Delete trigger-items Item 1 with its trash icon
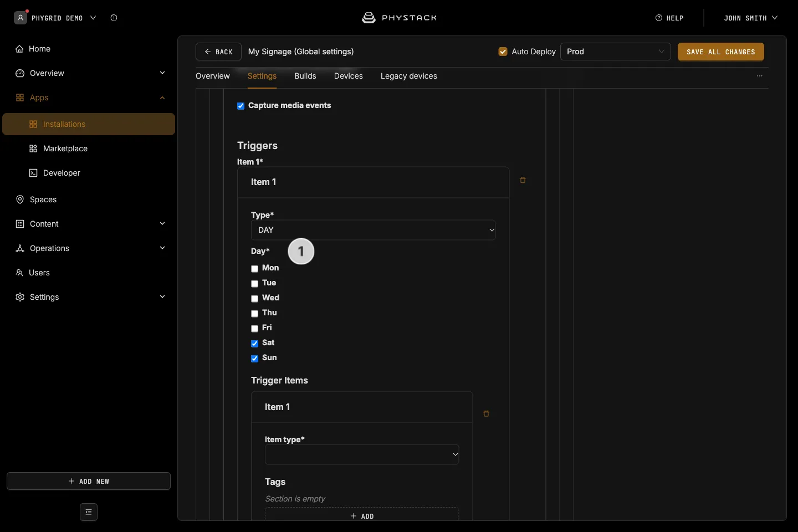Viewport: 798px width, 532px height. point(486,414)
